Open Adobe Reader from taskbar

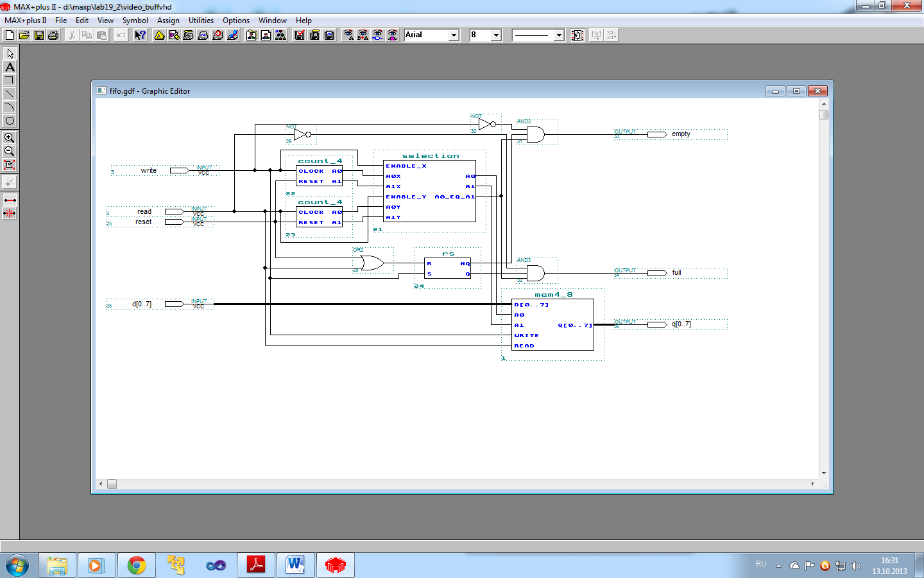click(x=255, y=566)
